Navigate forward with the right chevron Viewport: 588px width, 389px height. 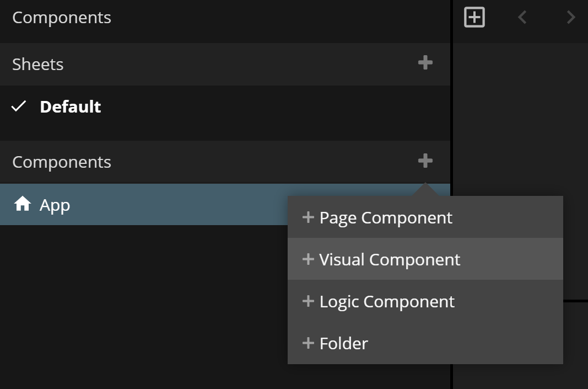(x=571, y=18)
